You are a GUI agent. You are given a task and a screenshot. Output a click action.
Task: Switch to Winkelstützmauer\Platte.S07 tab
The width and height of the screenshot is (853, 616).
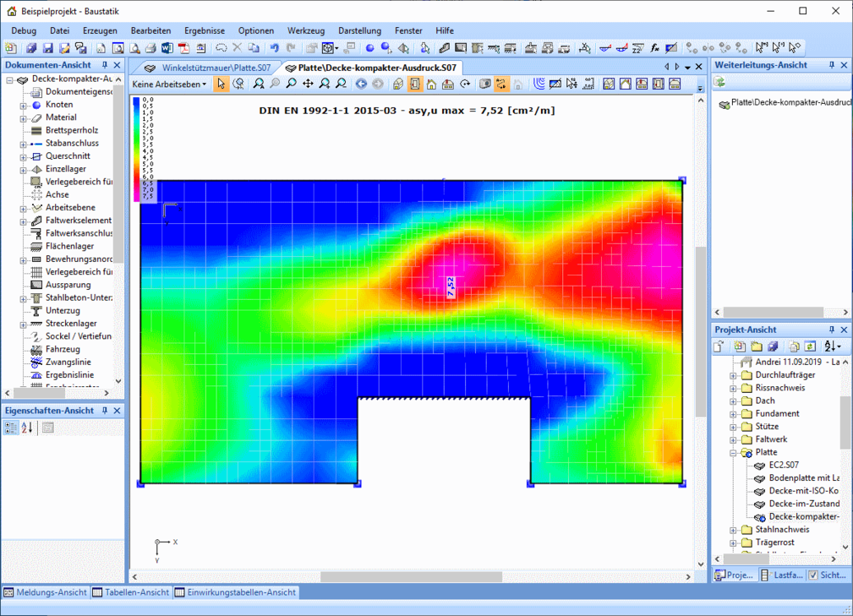tap(208, 67)
